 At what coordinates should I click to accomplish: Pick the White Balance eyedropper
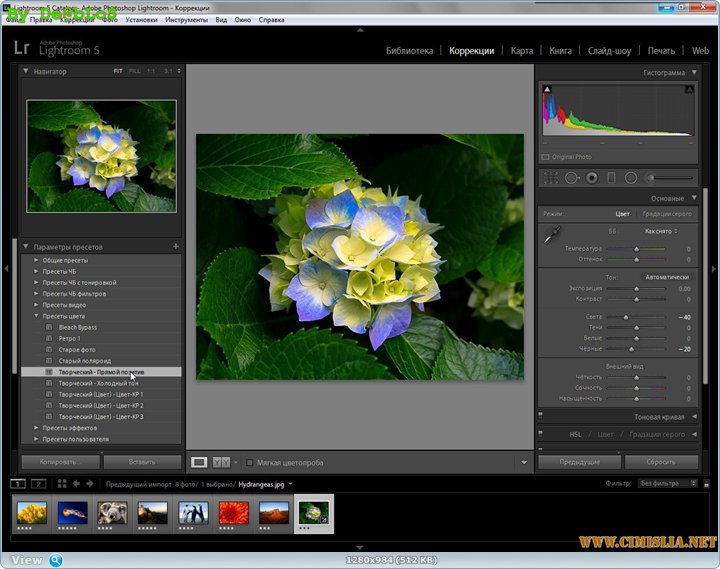coord(551,236)
